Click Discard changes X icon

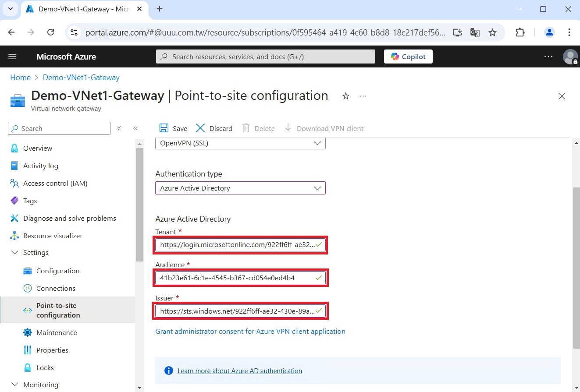click(200, 128)
